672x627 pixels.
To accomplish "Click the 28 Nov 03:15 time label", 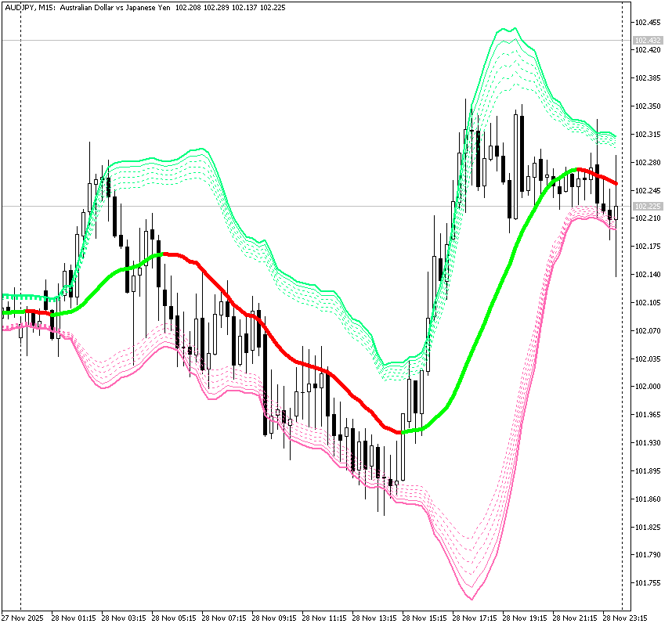I will tap(124, 618).
